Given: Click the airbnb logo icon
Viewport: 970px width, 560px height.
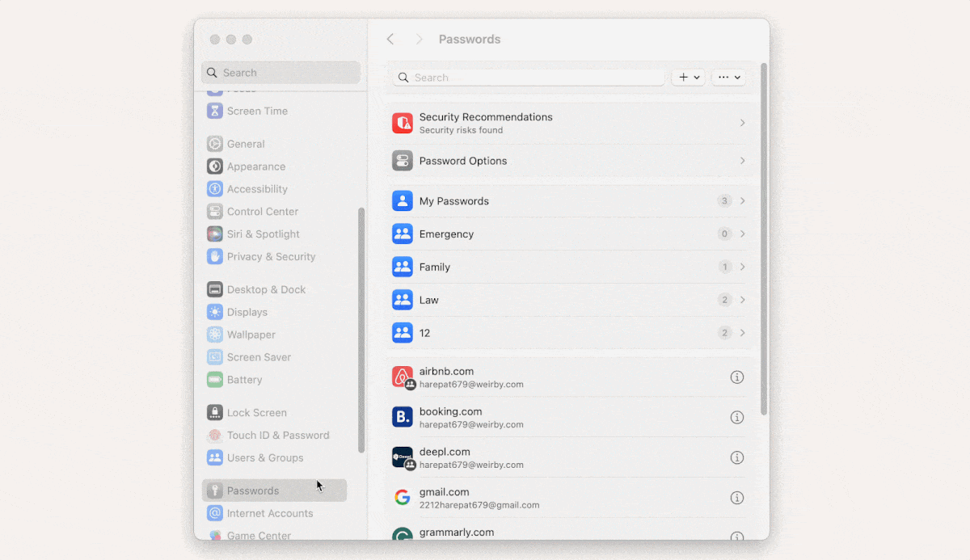Looking at the screenshot, I should (x=403, y=377).
